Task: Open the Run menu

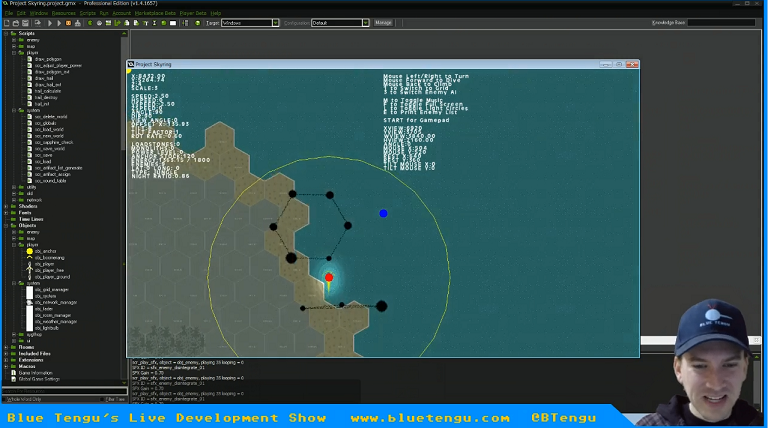Action: [x=104, y=13]
